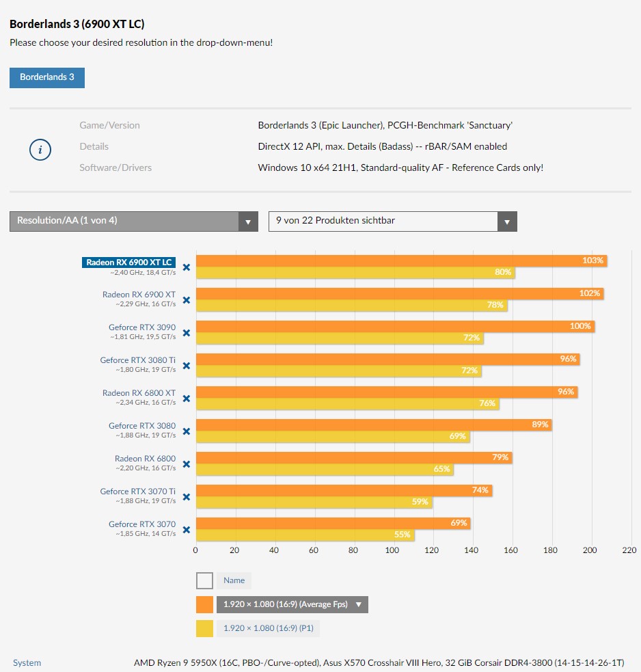Click the 1.920 × 1.080 (P1) legend label
641x672 pixels.
269,628
